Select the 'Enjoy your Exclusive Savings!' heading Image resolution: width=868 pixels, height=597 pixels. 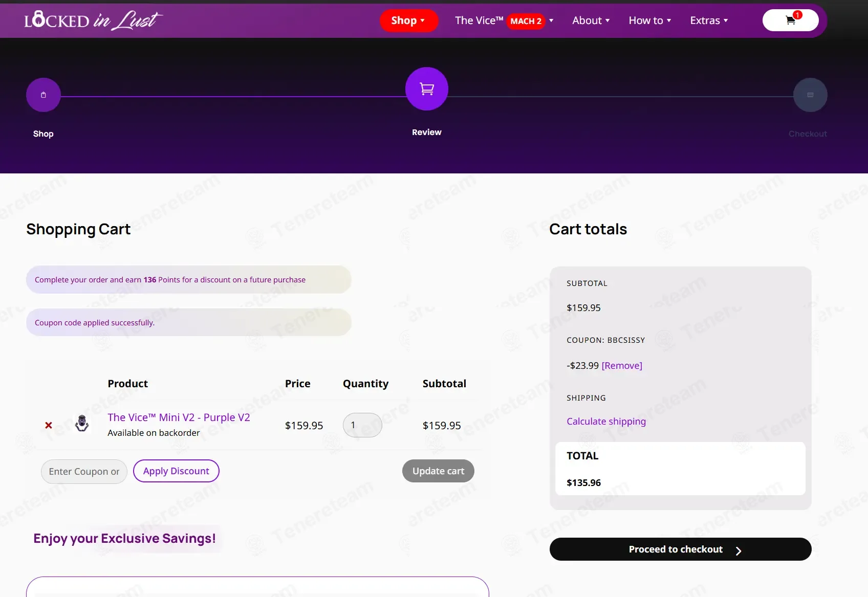click(124, 538)
